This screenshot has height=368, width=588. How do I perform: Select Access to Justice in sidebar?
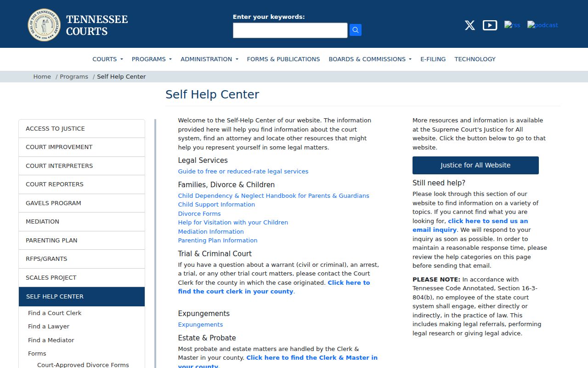[82, 129]
